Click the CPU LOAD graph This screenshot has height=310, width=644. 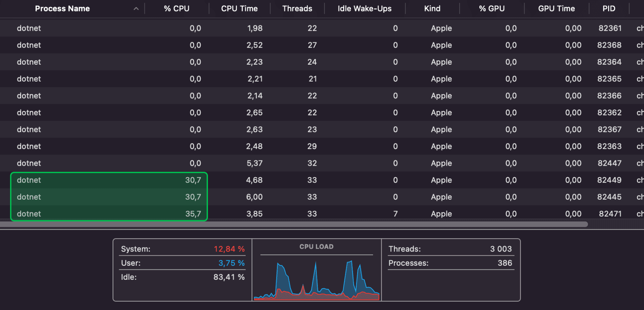tap(316, 272)
